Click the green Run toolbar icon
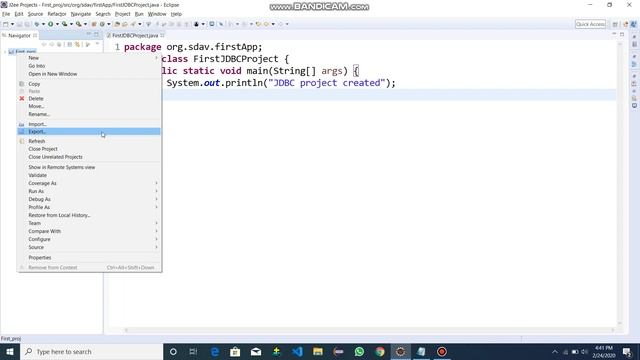This screenshot has width=640, height=360. point(51,24)
